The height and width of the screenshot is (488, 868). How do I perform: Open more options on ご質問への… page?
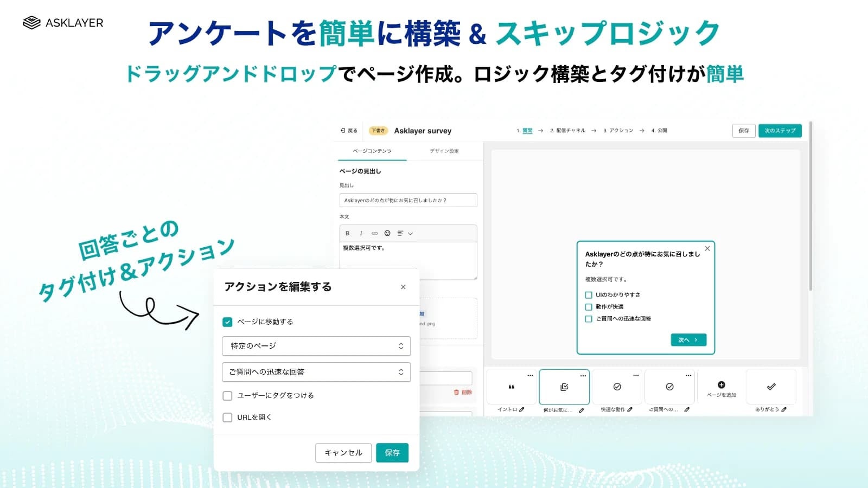point(688,375)
